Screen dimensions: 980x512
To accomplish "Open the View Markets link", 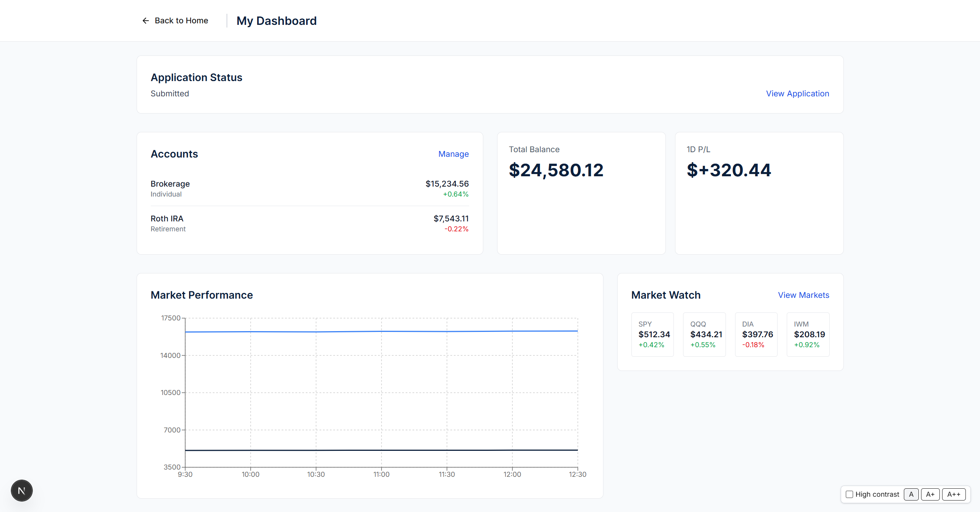I will pos(803,295).
